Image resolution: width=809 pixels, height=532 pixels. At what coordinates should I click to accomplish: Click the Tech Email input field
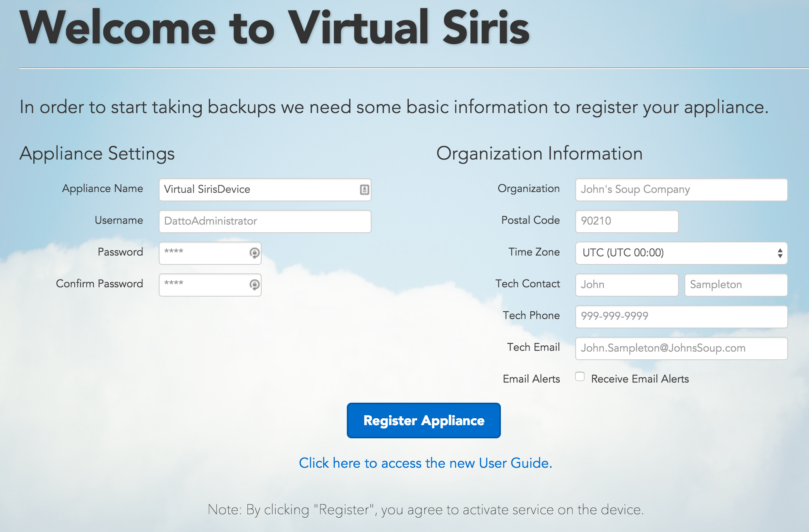point(681,348)
